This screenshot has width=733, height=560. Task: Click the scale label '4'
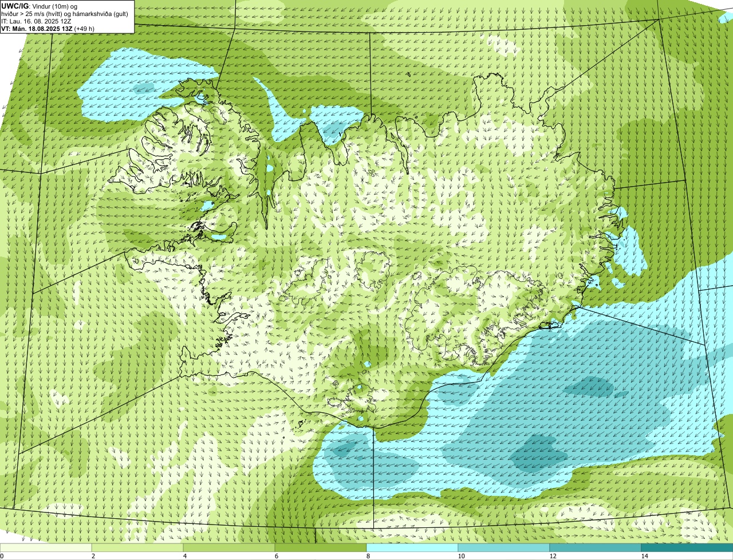coord(184,556)
